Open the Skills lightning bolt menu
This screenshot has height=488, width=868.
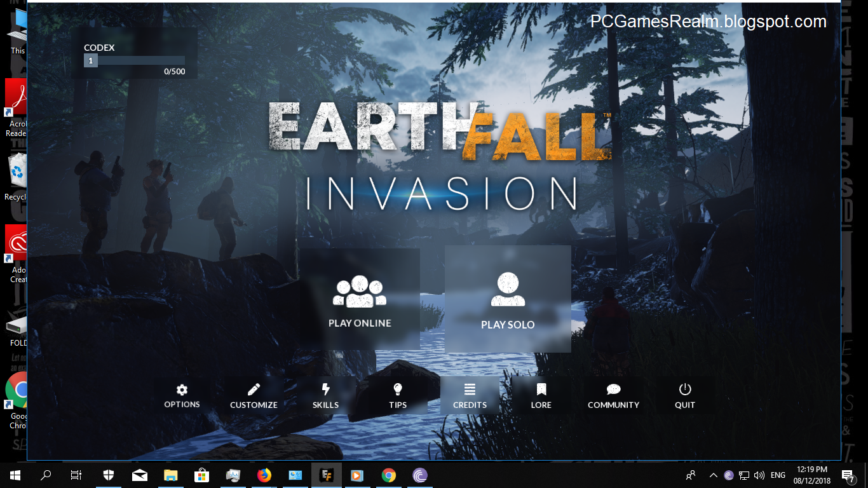325,395
